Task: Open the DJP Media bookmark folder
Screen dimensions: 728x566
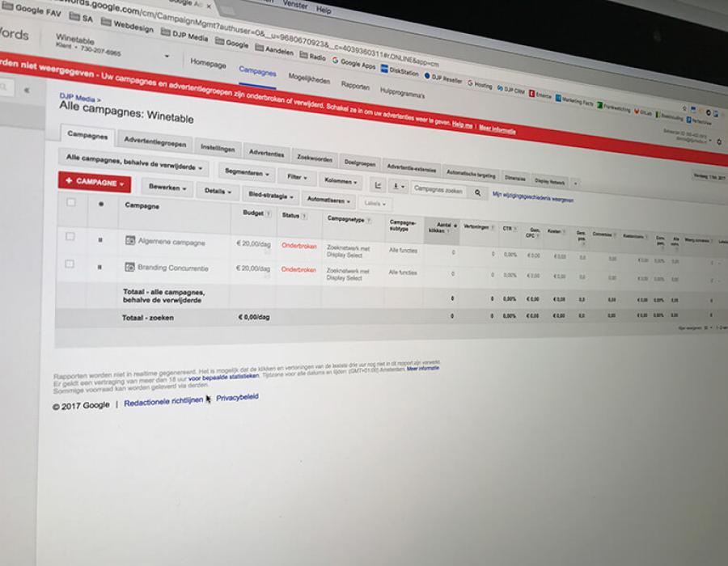Action: [x=184, y=36]
